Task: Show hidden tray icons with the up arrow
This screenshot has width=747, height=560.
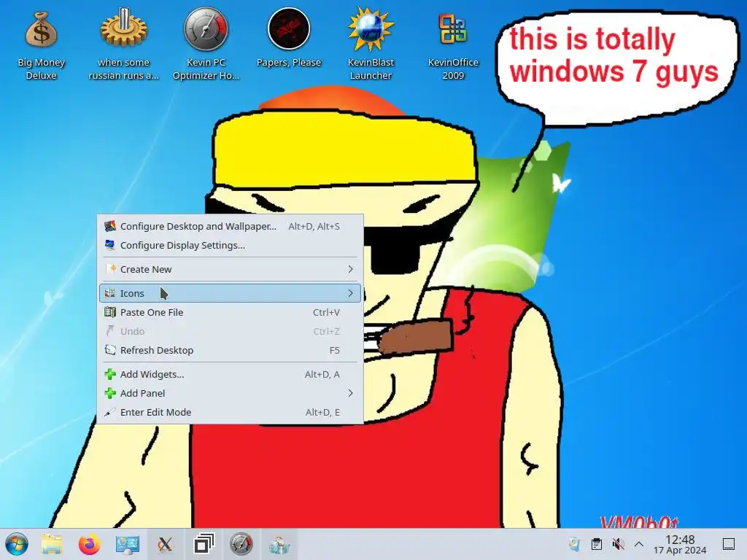Action: [639, 544]
